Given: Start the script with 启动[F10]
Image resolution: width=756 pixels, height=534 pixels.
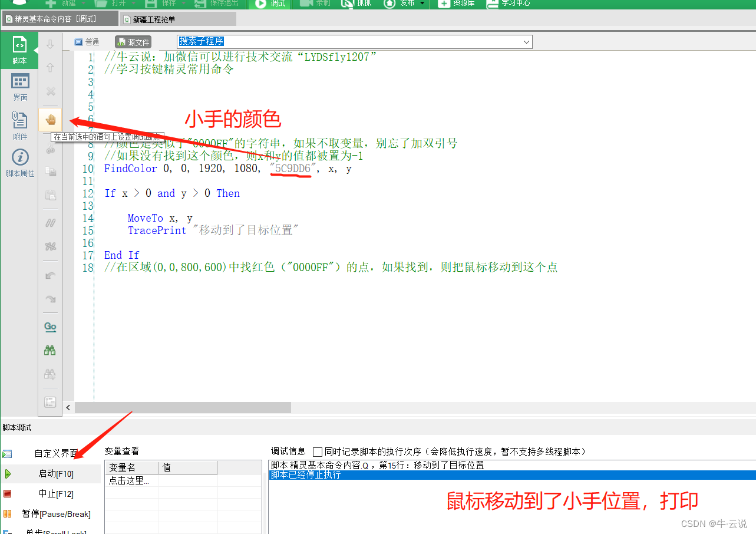Looking at the screenshot, I should coord(50,473).
